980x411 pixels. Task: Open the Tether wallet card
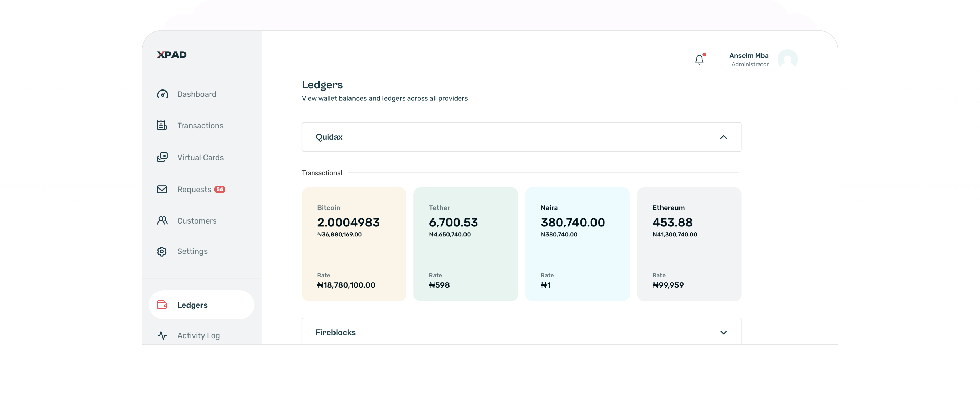pyautogui.click(x=465, y=244)
